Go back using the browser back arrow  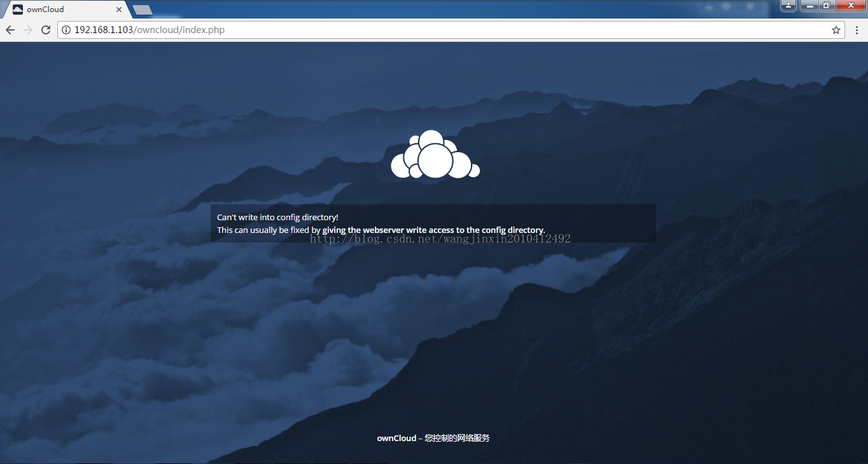10,30
